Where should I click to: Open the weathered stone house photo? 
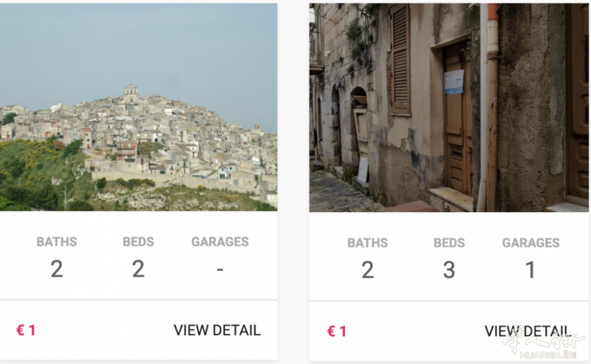tap(448, 108)
